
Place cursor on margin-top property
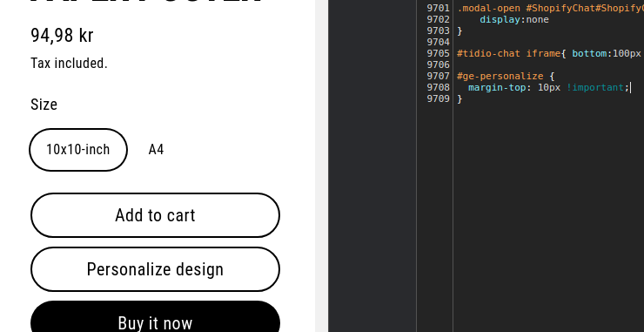click(x=497, y=88)
